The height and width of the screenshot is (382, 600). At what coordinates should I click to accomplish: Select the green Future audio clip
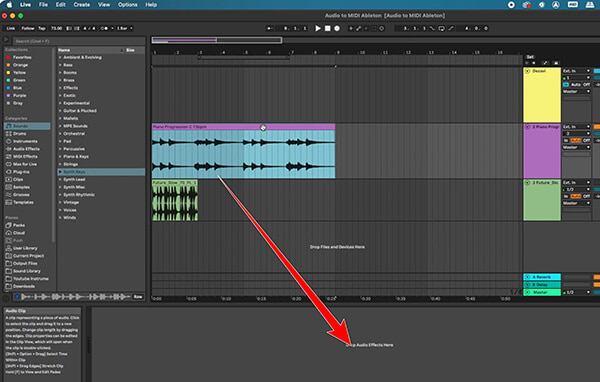175,200
